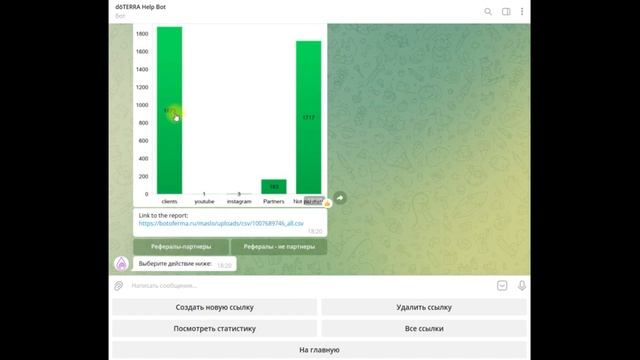Click На главную button

click(x=319, y=350)
